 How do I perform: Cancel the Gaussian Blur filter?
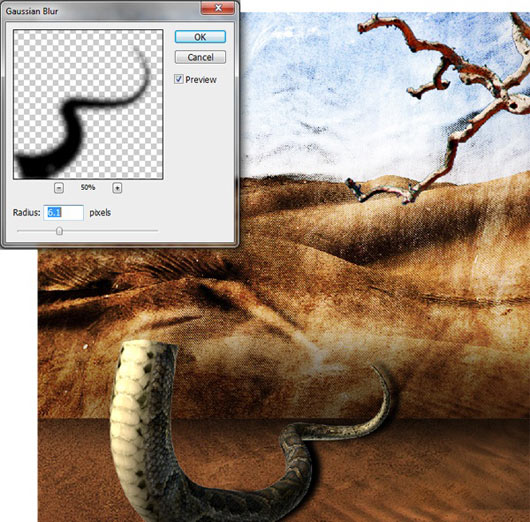(200, 57)
